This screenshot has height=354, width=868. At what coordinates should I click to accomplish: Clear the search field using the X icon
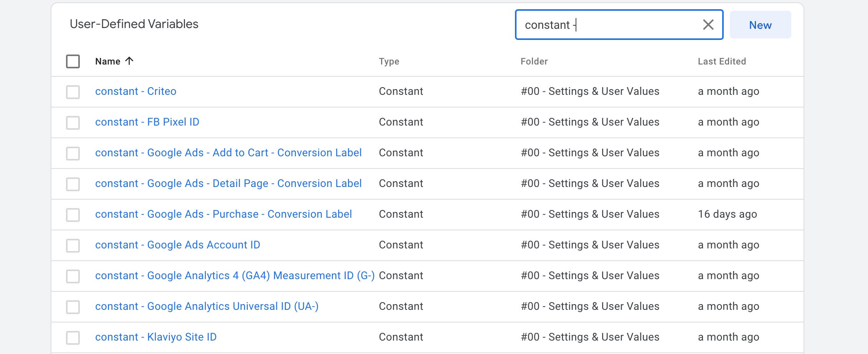[x=708, y=25]
